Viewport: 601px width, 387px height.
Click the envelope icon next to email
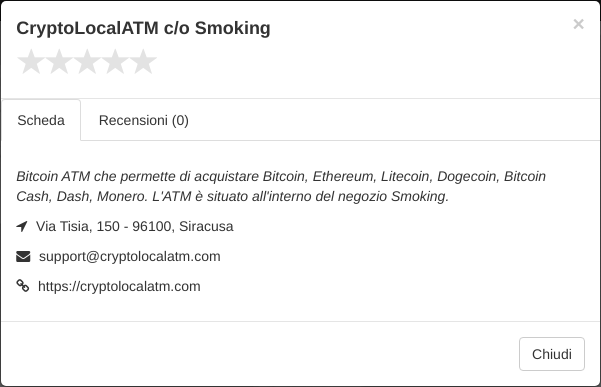pos(23,256)
